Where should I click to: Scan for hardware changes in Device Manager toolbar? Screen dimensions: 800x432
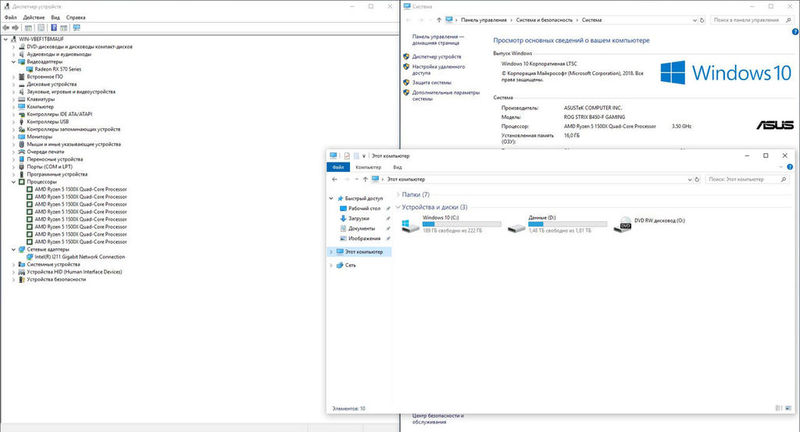[77, 28]
